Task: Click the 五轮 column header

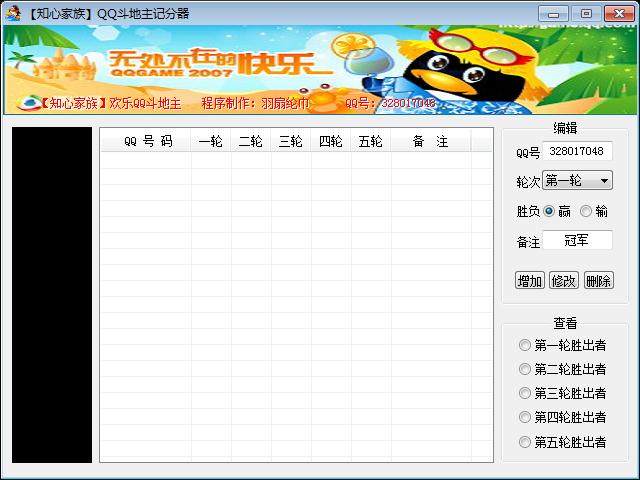Action: click(x=371, y=141)
